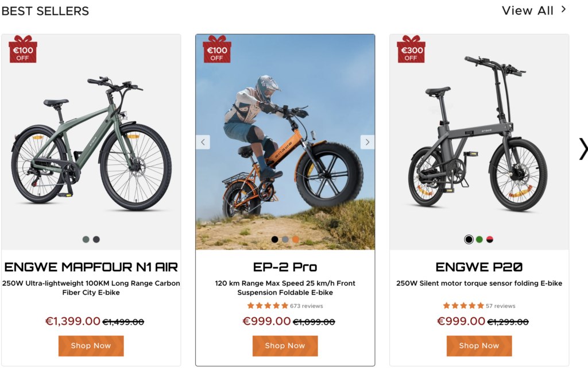Click the EP-2 Pro star rating
The height and width of the screenshot is (369, 588).
point(268,306)
